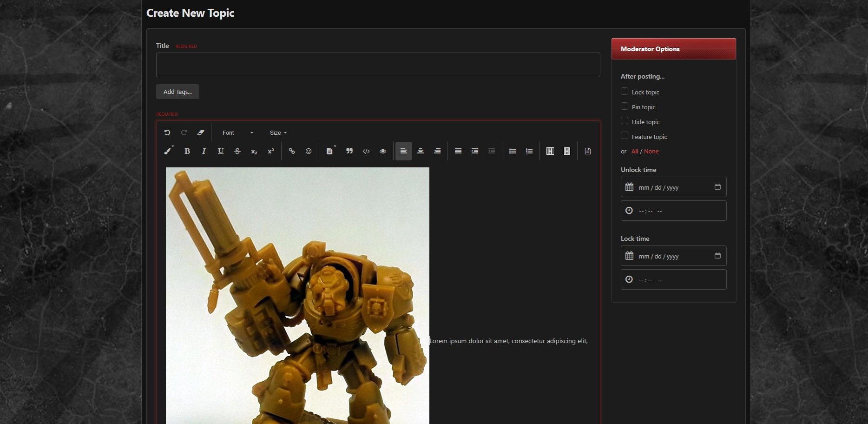Open the text color brush dropdown

169,151
